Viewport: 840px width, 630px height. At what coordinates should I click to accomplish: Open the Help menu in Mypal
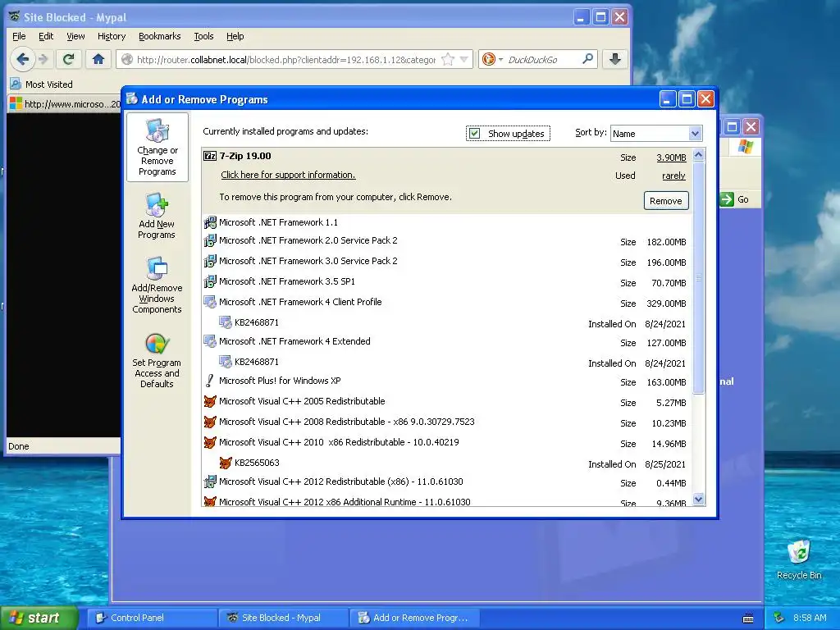pos(235,36)
